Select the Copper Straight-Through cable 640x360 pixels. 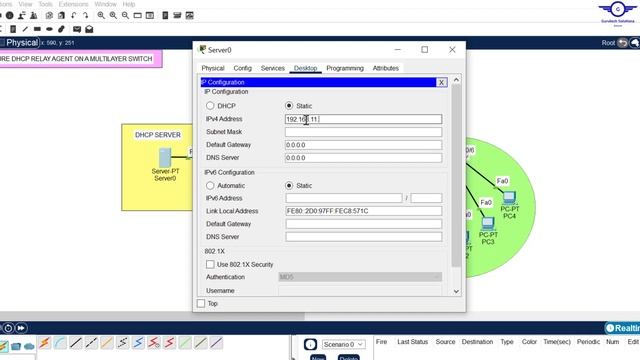click(76, 343)
